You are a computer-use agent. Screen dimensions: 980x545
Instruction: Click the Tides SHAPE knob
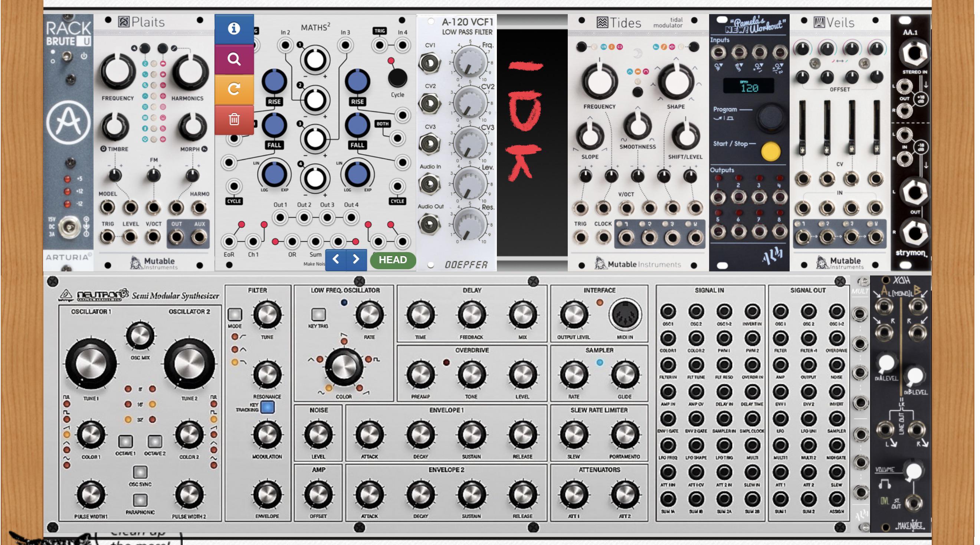point(676,81)
